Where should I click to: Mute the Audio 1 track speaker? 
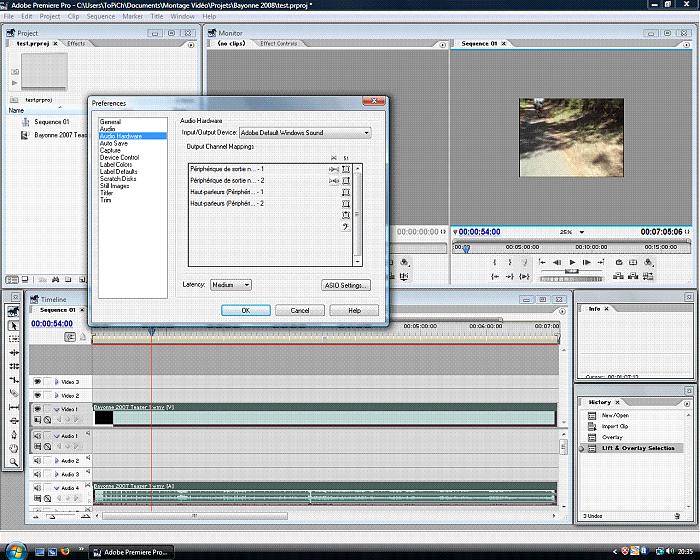[38, 435]
